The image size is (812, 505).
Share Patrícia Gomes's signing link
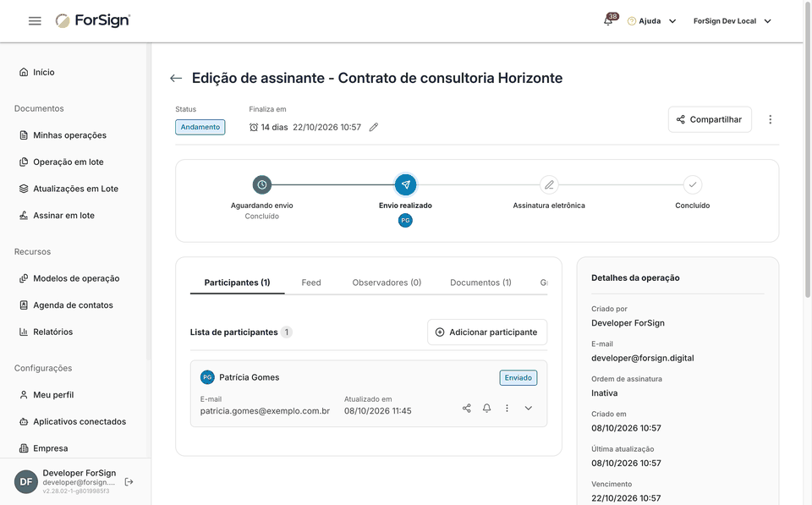(x=467, y=408)
